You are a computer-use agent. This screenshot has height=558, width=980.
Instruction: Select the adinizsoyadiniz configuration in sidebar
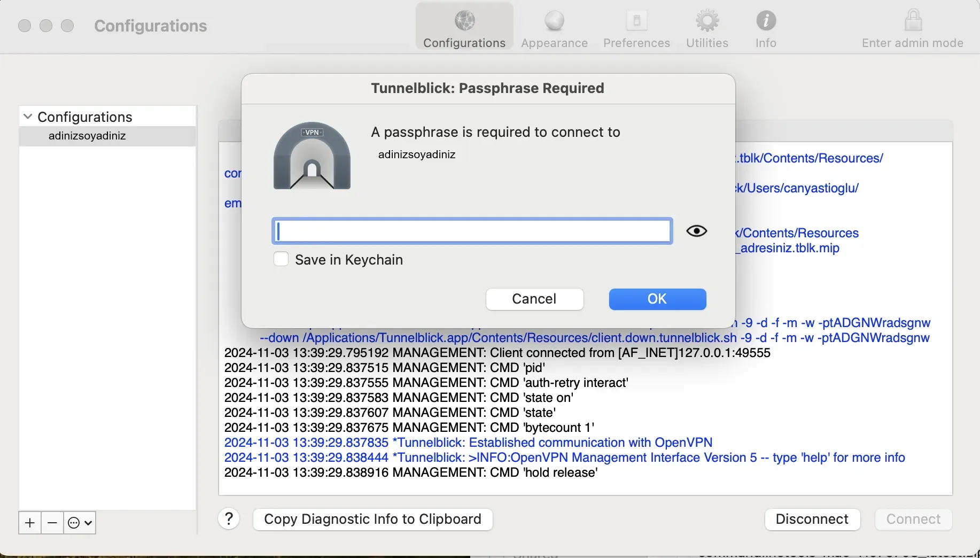pos(107,136)
